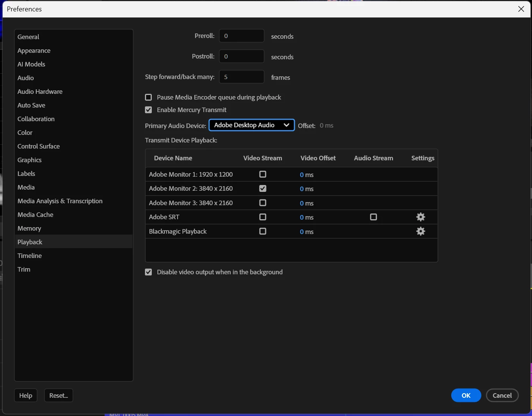The image size is (532, 416).
Task: Select Audio Hardware category
Action: 74,92
